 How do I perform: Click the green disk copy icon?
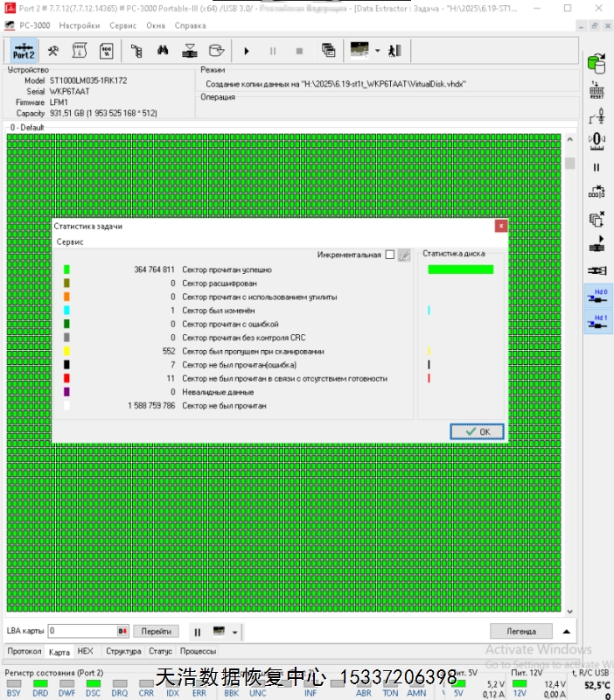click(597, 63)
